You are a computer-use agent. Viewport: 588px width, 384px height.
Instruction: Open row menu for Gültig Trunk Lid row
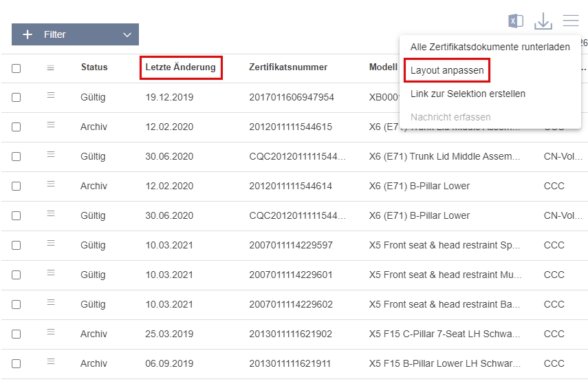(51, 154)
